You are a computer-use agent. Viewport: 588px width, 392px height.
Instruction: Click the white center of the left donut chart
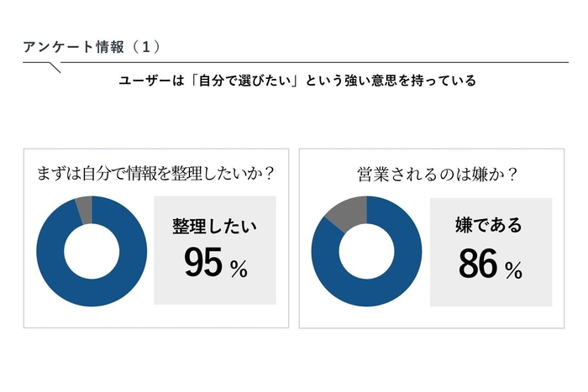[92, 251]
